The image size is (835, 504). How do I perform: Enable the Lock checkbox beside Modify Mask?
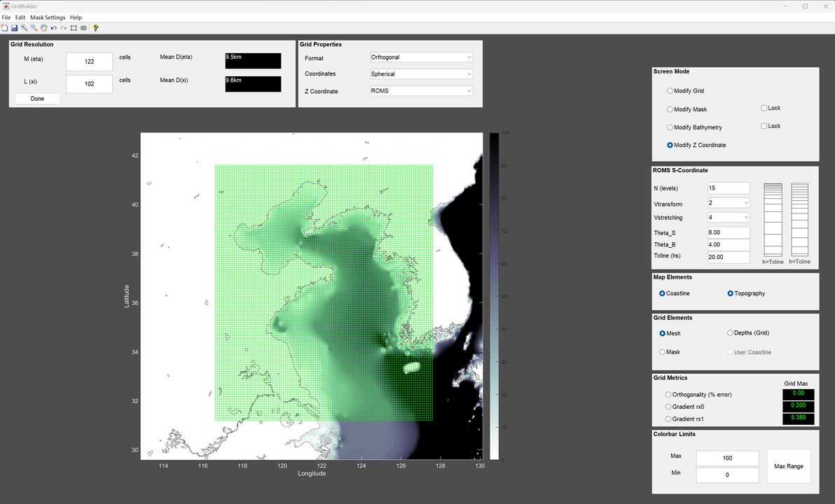pos(764,108)
